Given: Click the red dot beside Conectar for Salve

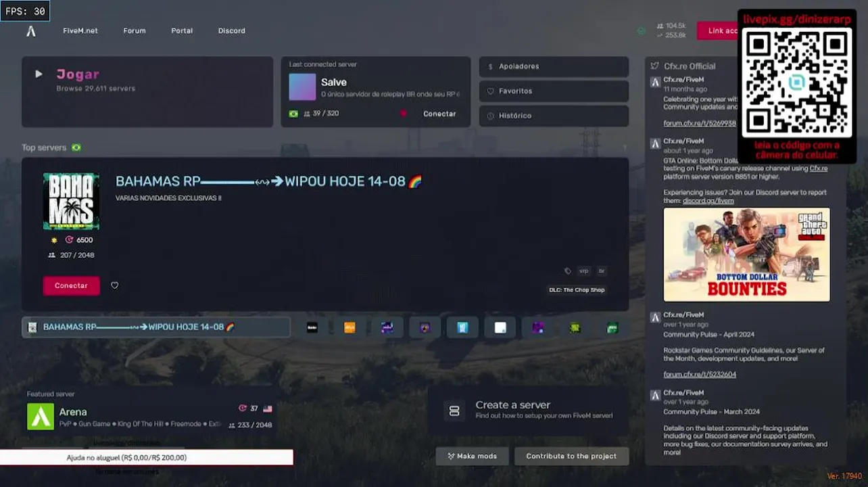Looking at the screenshot, I should coord(404,114).
